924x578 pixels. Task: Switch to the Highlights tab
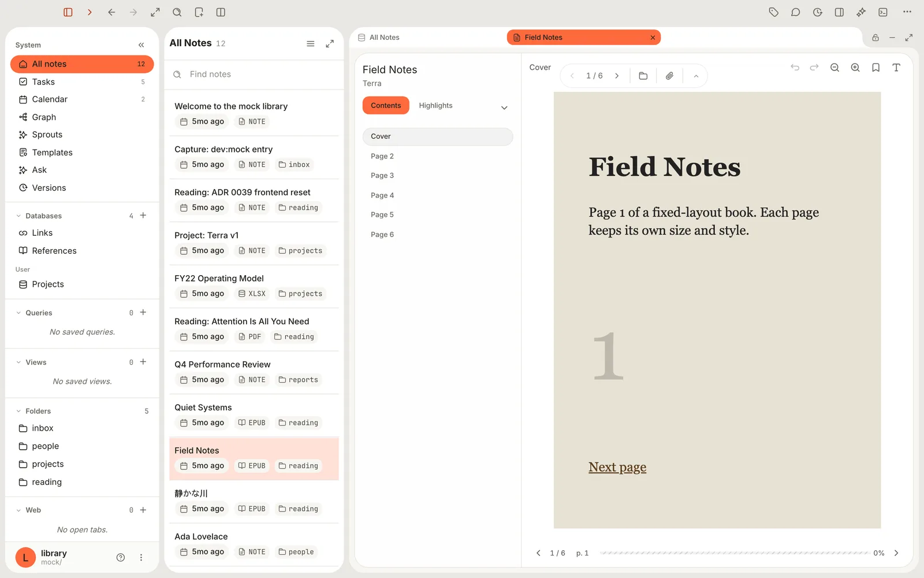click(x=435, y=106)
